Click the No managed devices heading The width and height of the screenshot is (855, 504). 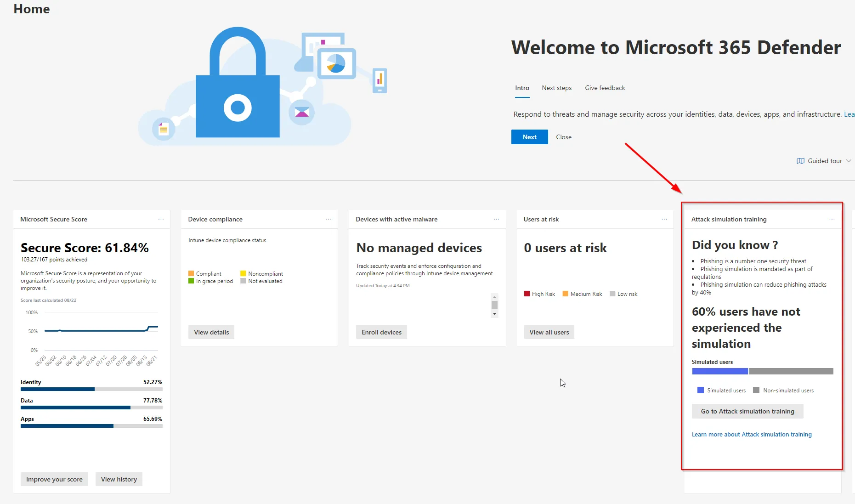coord(419,248)
